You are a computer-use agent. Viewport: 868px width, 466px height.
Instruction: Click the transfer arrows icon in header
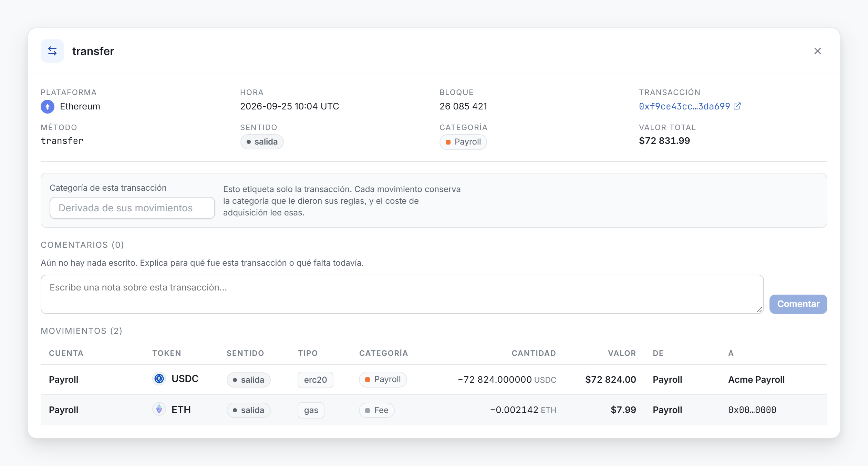[52, 51]
